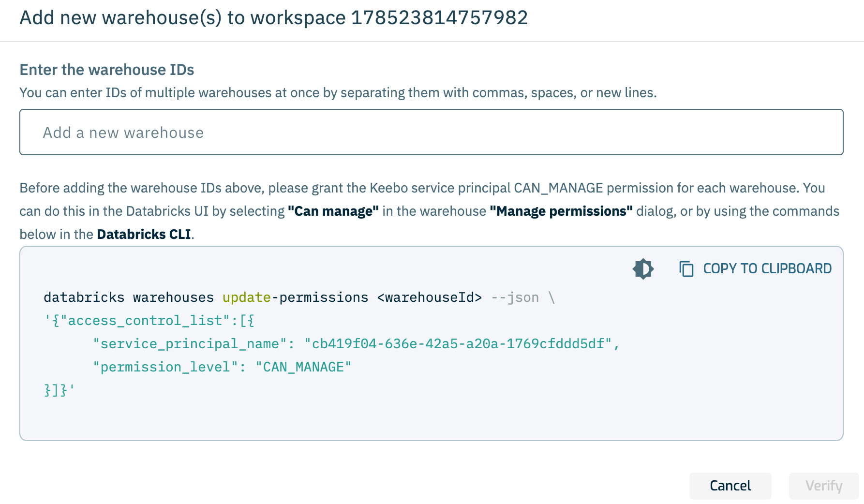Click the copy icon beside Copy to Clipboard
Viewport: 864px width, 504px height.
(x=686, y=268)
